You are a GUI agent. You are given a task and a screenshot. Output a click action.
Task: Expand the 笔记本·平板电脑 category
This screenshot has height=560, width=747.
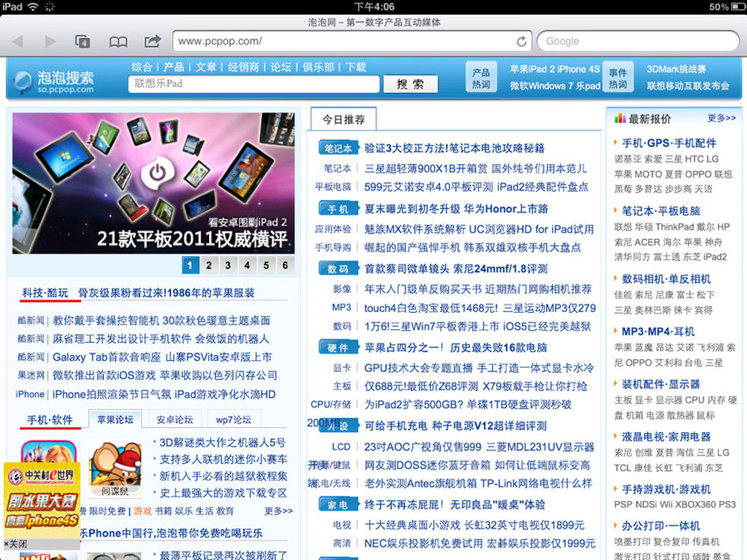[661, 211]
